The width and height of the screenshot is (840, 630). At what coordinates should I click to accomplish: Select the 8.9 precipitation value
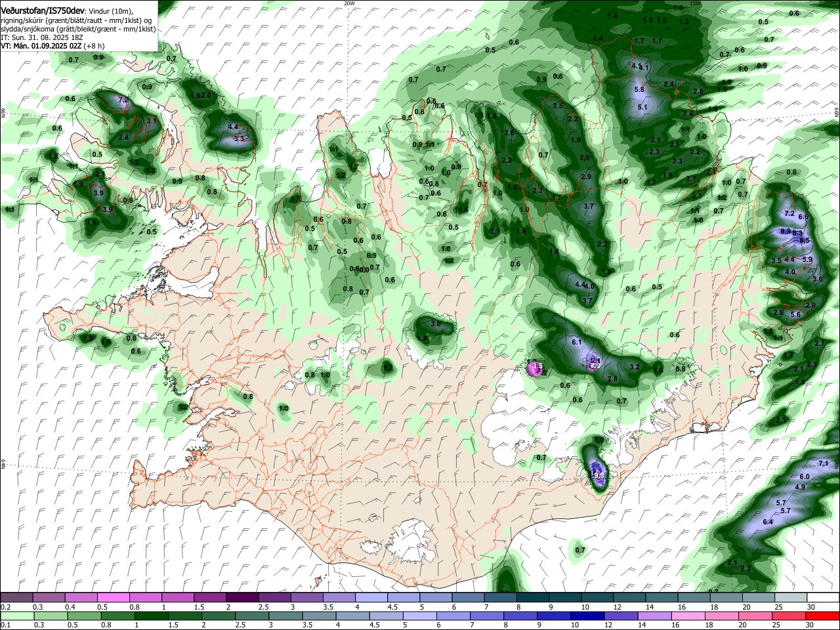pos(786,231)
